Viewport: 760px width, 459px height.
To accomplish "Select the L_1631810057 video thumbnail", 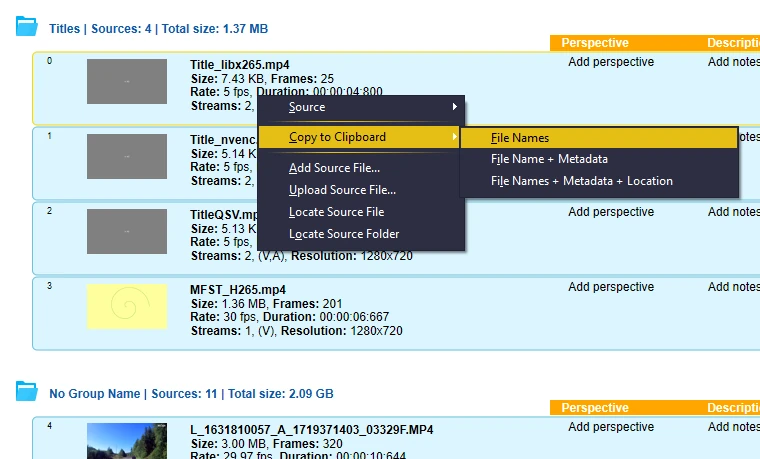I will (127, 441).
